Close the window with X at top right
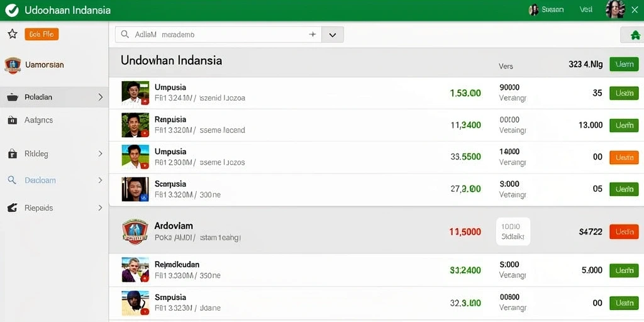This screenshot has height=322, width=644. click(634, 10)
